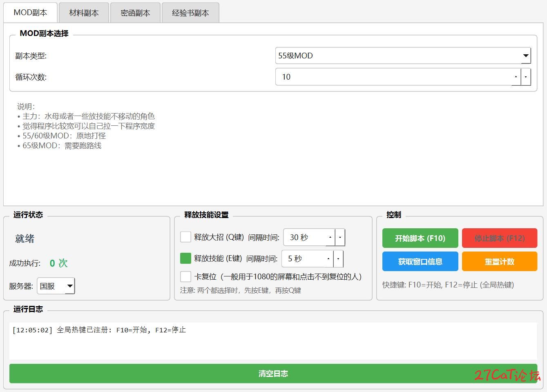Image resolution: width=547 pixels, height=392 pixels.
Task: Uncheck the 释放技能 (E键) checkbox
Action: (x=185, y=258)
